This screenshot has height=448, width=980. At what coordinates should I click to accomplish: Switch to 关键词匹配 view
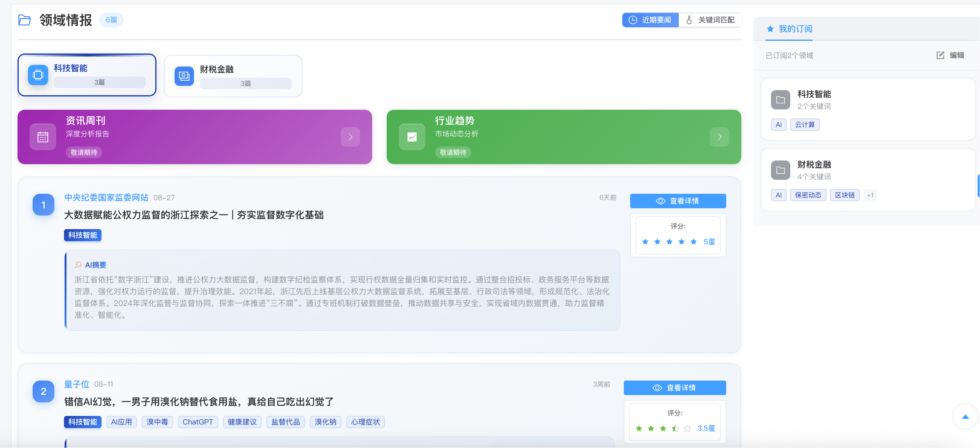(x=710, y=20)
